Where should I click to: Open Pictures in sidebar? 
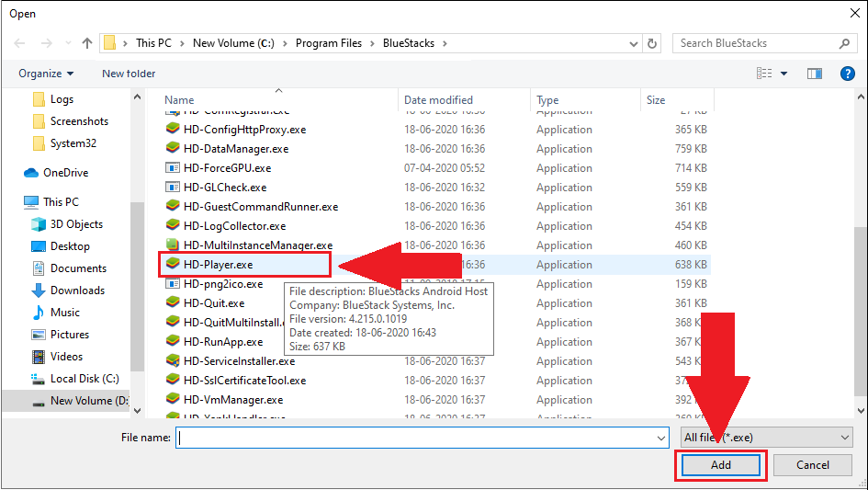[61, 335]
